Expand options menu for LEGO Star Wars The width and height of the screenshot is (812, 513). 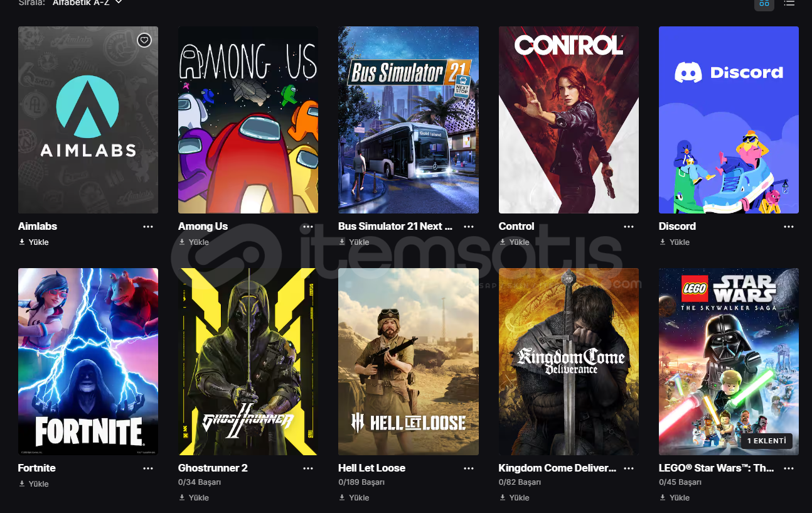tap(789, 468)
